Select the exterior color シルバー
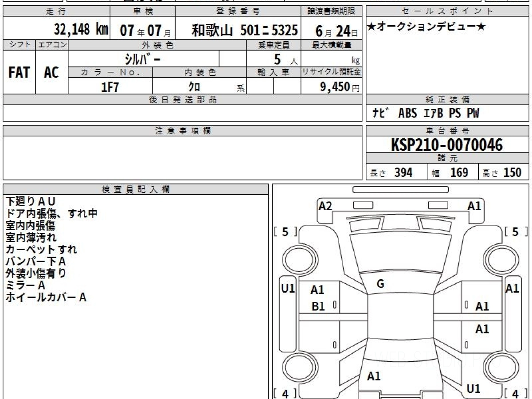532x399 pixels. pyautogui.click(x=143, y=59)
